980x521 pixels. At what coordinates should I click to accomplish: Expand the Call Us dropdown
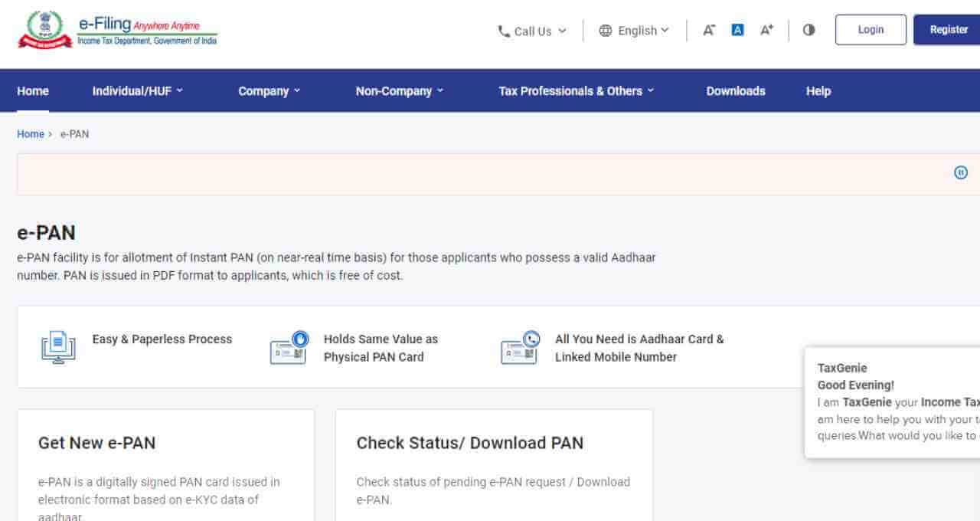tap(532, 31)
